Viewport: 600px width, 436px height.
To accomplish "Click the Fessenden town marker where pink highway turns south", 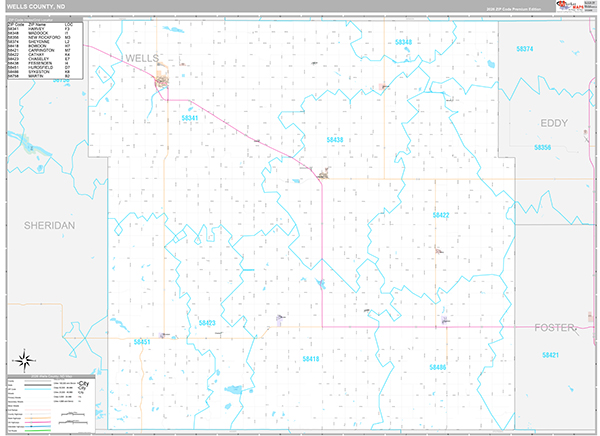I will 324,175.
